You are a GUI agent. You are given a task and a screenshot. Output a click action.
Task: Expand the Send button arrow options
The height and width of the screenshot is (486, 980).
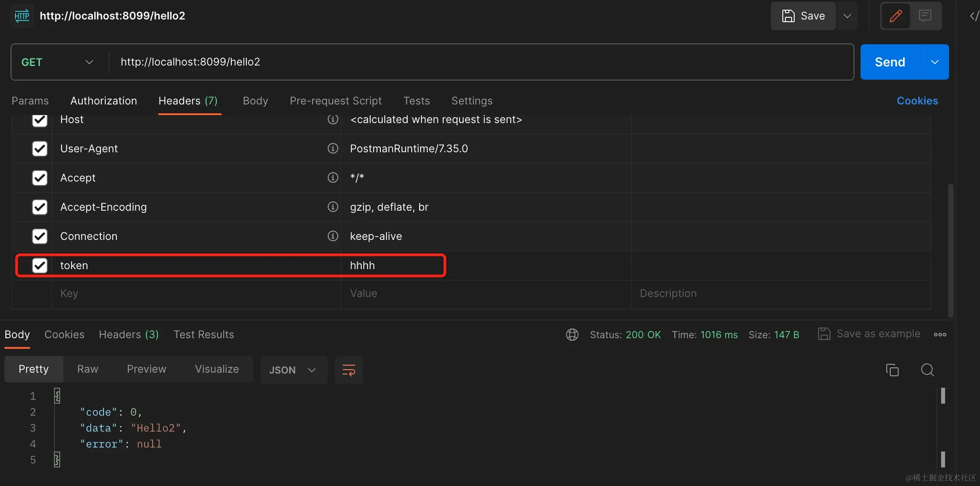[934, 62]
